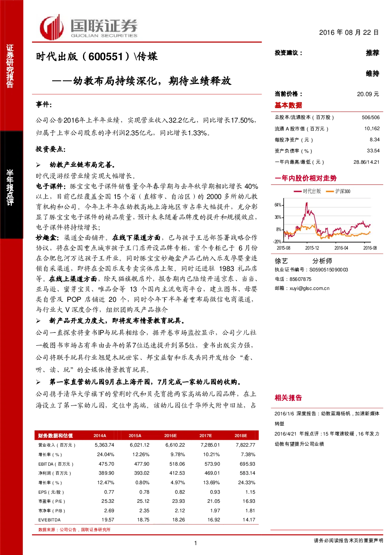Click the price value 20.09 元

click(x=368, y=94)
